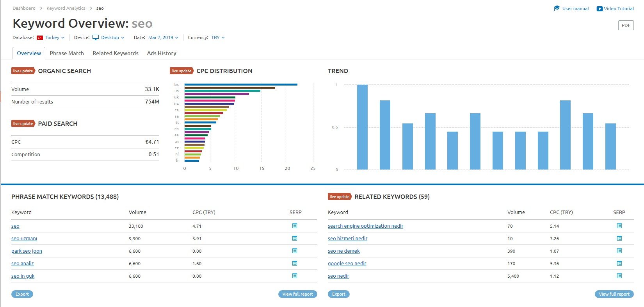Open SERP icon for 'seo uzmanı' row
Image resolution: width=644 pixels, height=307 pixels.
[295, 238]
